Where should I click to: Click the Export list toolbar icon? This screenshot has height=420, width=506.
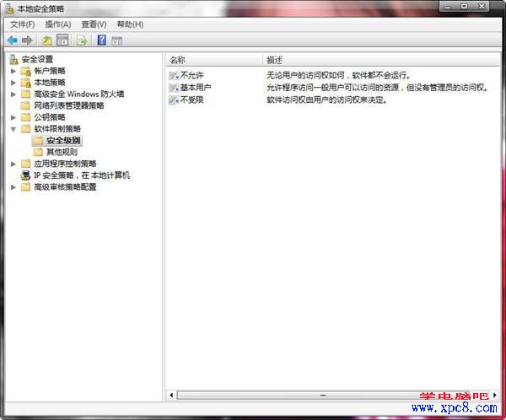tap(82, 40)
